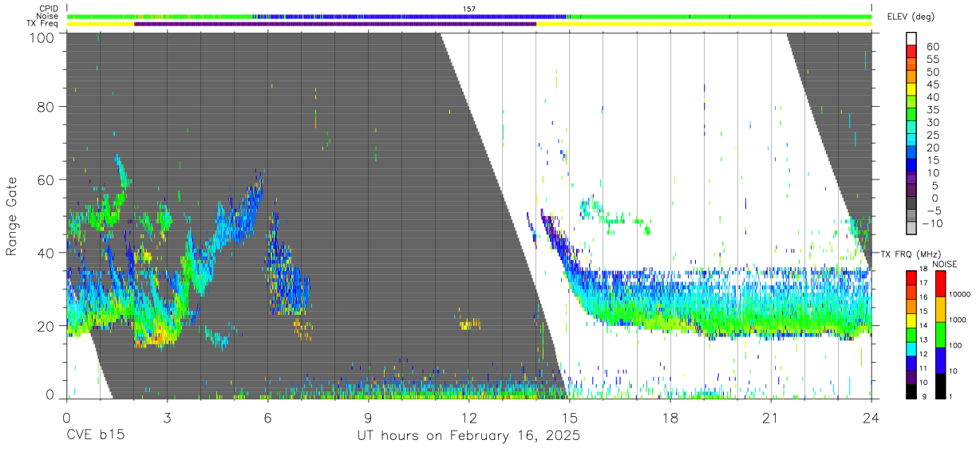Click the 21 tick on UT hours axis
The image size is (980, 452).
771,418
